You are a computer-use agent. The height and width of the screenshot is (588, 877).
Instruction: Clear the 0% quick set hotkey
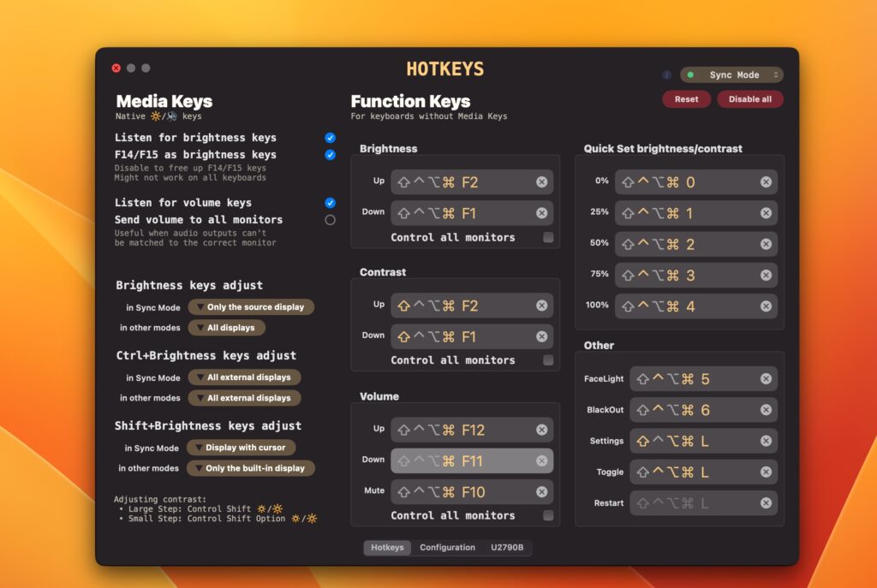tap(766, 182)
